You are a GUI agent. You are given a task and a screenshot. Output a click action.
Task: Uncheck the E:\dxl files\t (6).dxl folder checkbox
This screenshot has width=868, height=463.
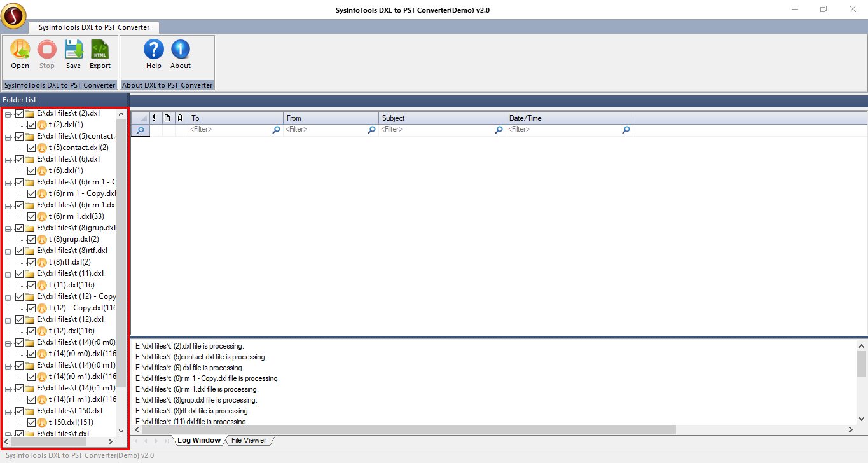point(19,159)
